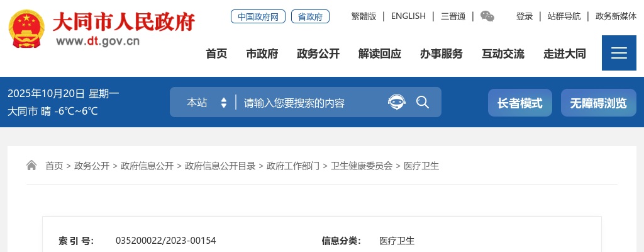Screen dimensions: 644x252
Task: Click 卫生健康委员会 in breadcrumb
Action: [362, 166]
